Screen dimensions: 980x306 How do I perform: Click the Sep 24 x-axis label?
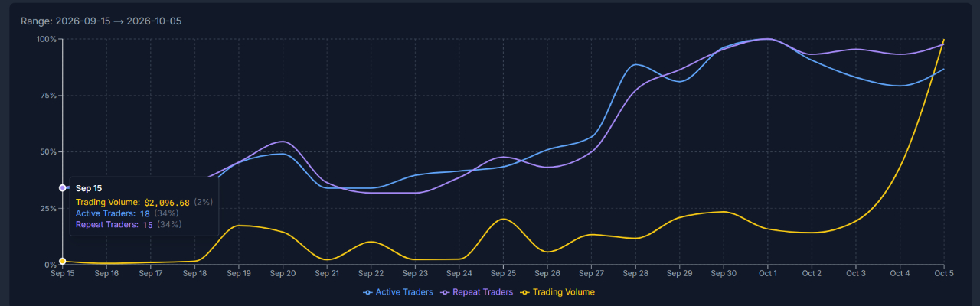pyautogui.click(x=459, y=272)
